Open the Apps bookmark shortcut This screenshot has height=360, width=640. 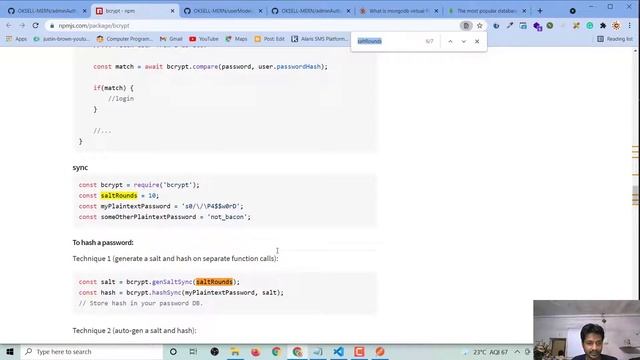(16, 39)
